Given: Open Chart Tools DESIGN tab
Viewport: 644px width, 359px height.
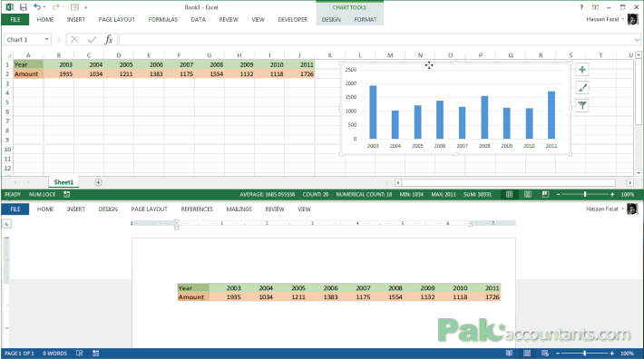Looking at the screenshot, I should click(x=331, y=19).
